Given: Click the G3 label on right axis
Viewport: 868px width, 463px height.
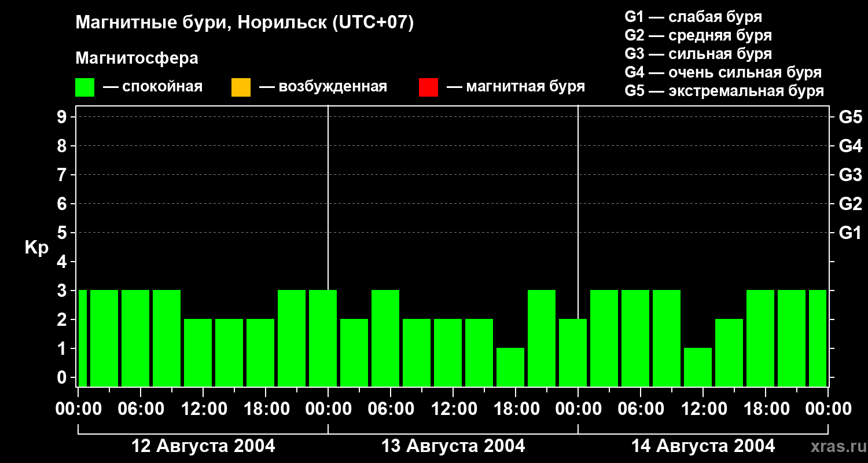Looking at the screenshot, I should tap(850, 175).
